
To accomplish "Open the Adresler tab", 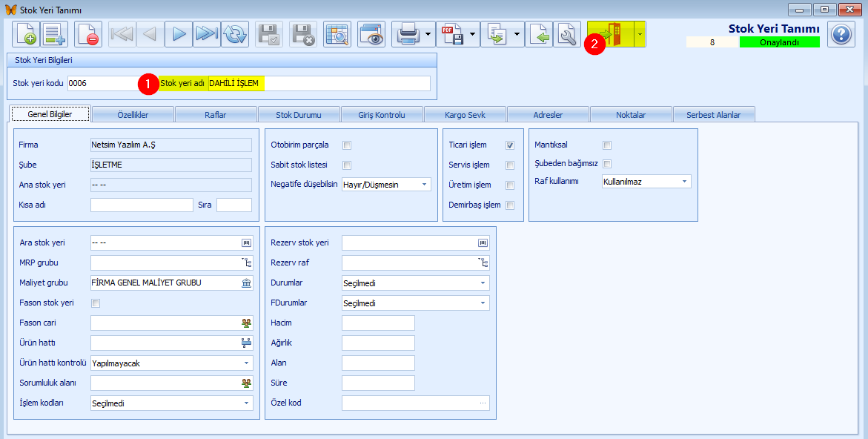I will 548,115.
